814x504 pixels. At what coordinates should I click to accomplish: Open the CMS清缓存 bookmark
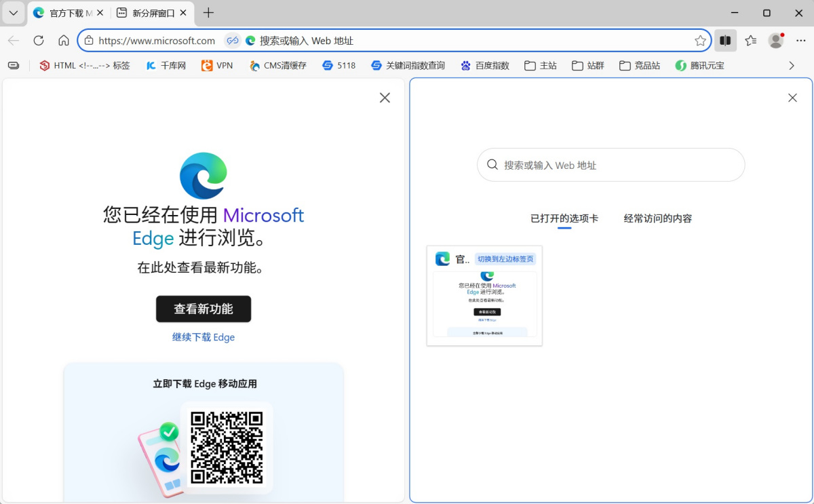(x=277, y=65)
